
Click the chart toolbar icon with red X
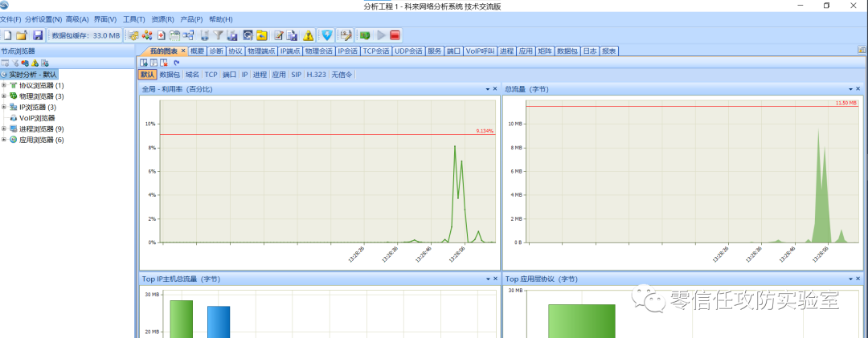[164, 63]
